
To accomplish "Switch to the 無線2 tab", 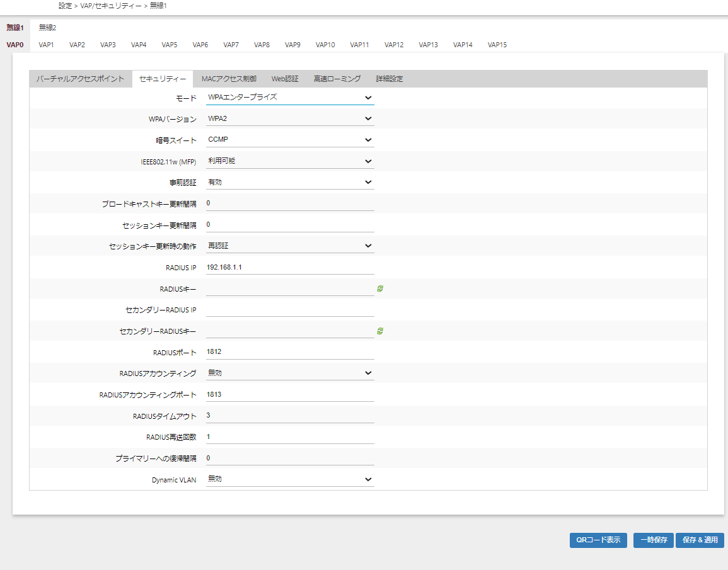I will 47,28.
